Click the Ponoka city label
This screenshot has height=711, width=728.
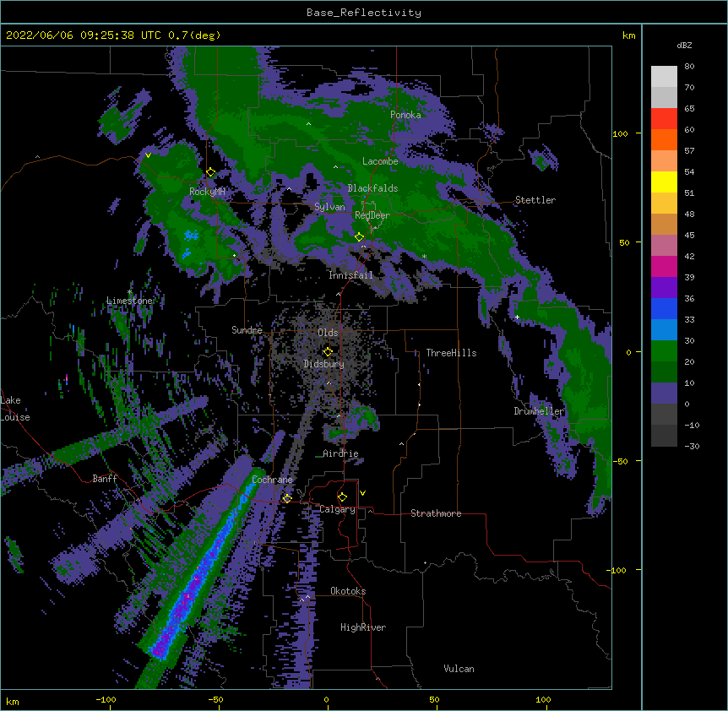coord(405,115)
